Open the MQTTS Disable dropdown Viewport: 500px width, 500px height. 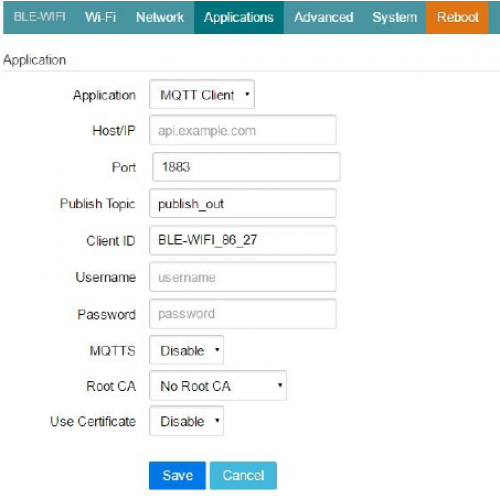click(x=186, y=350)
